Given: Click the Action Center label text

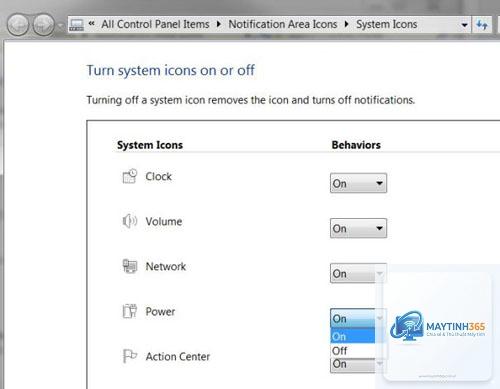Looking at the screenshot, I should (178, 356).
